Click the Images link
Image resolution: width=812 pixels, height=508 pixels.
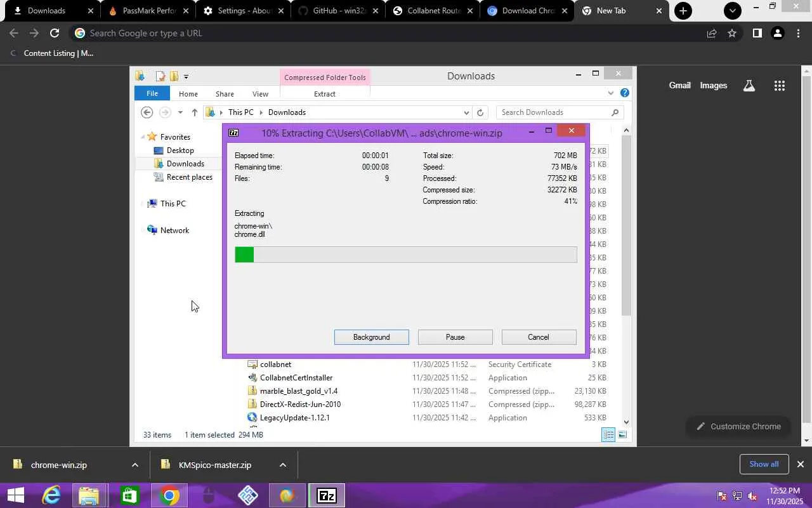(713, 86)
